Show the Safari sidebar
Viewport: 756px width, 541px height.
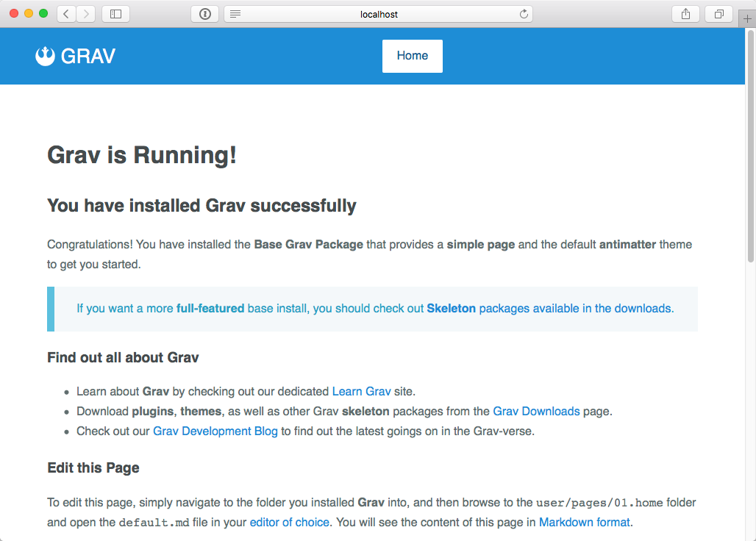coord(115,14)
